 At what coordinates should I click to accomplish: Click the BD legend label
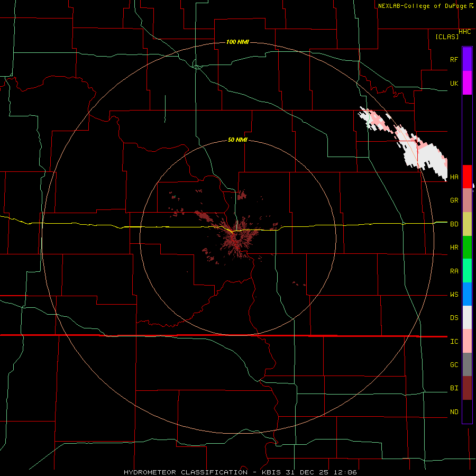pyautogui.click(x=454, y=224)
